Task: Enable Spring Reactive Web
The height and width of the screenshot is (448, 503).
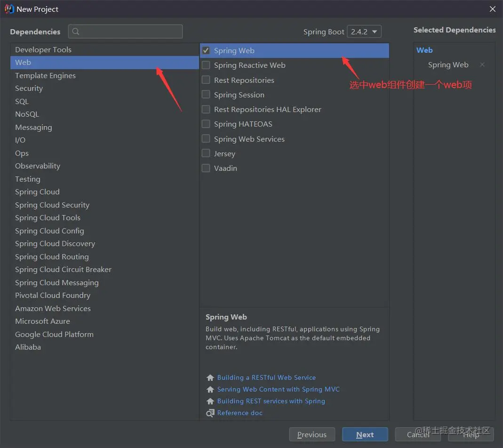Action: [x=206, y=65]
